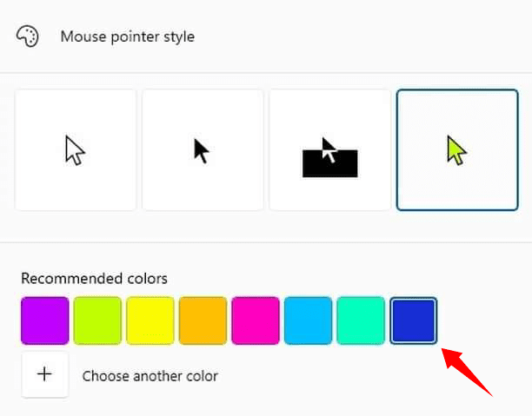Select the white mouse pointer style
Screen dimensions: 532x416
point(76,150)
